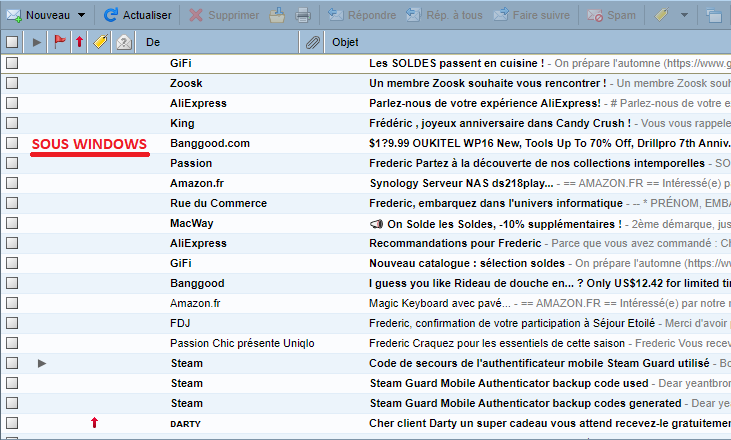Open 'Un membre Zoosk souhaite vous rencontrer' email
This screenshot has width=731, height=440.
click(x=488, y=83)
